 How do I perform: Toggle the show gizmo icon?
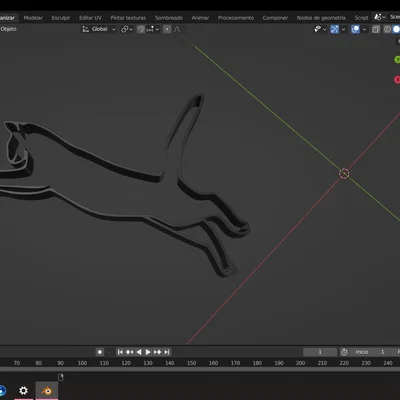(334, 29)
